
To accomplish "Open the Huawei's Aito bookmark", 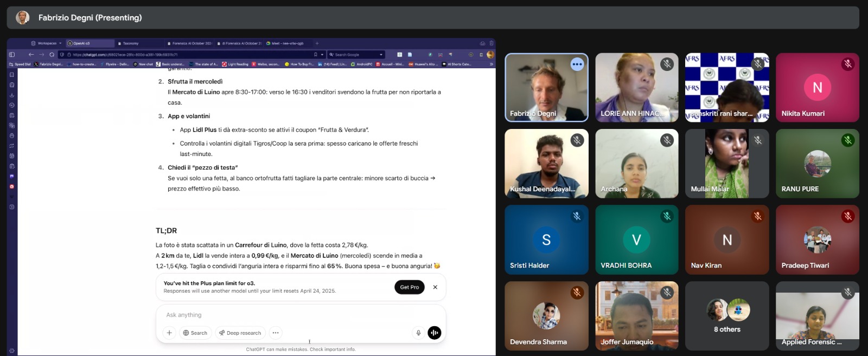I will pos(423,64).
